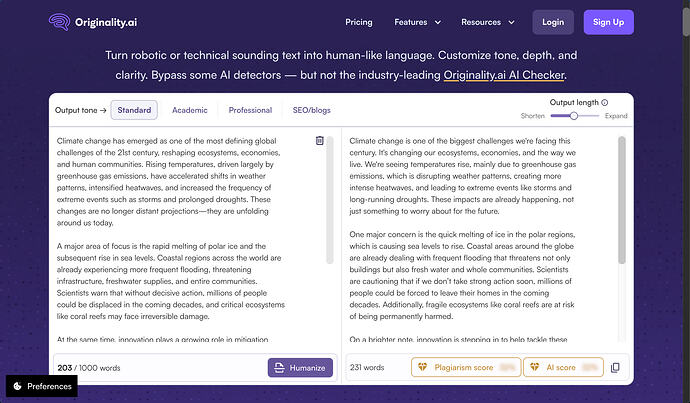
Task: Click the diamond icon on AI score
Action: click(x=534, y=367)
